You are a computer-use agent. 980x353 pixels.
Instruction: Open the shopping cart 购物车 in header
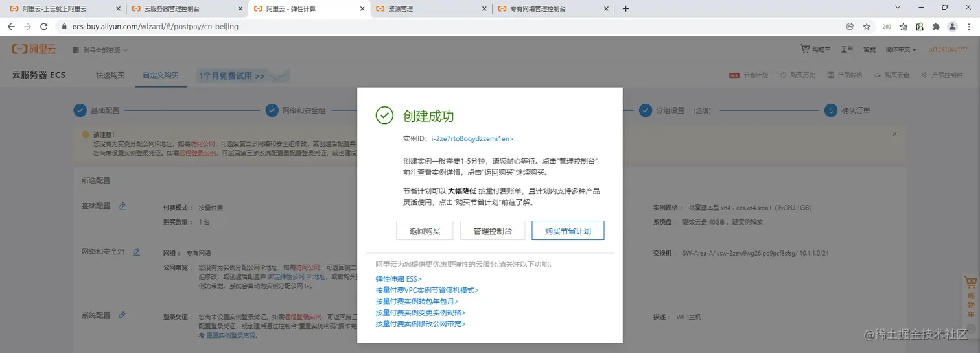pyautogui.click(x=815, y=49)
